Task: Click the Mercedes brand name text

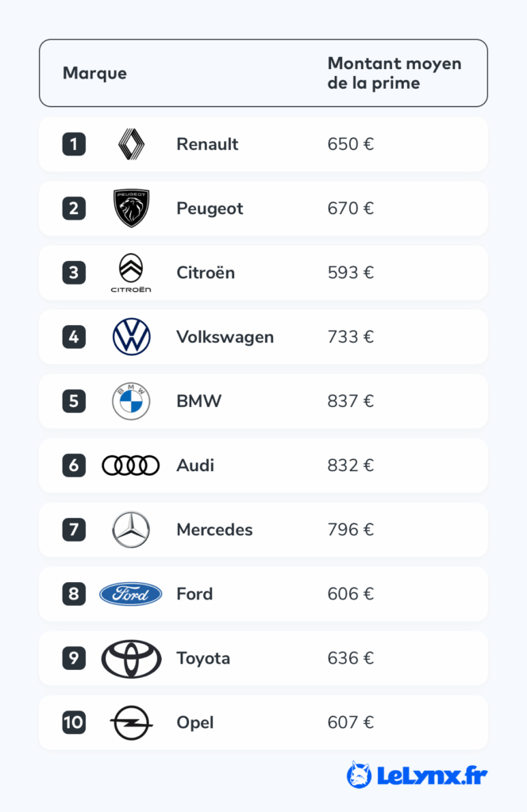Action: tap(214, 530)
